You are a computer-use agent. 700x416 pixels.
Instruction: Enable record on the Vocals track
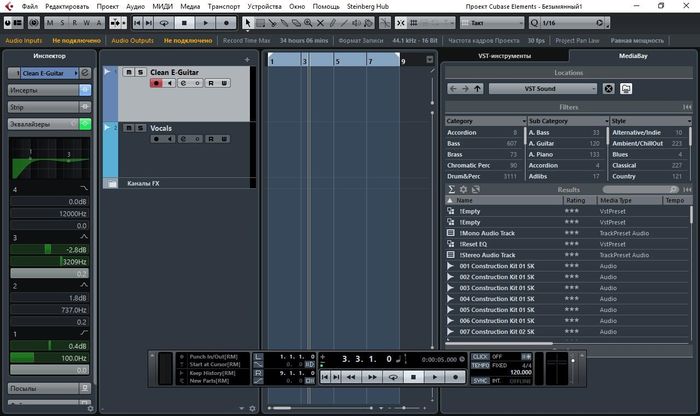156,139
